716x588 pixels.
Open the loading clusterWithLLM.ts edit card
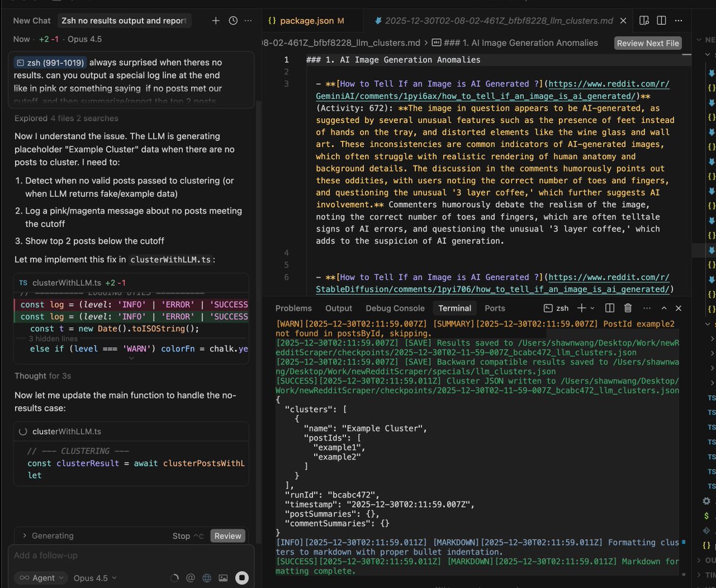point(131,431)
